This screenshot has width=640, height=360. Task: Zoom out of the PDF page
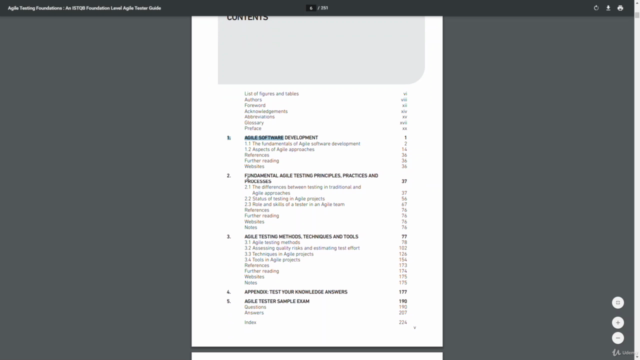point(618,338)
